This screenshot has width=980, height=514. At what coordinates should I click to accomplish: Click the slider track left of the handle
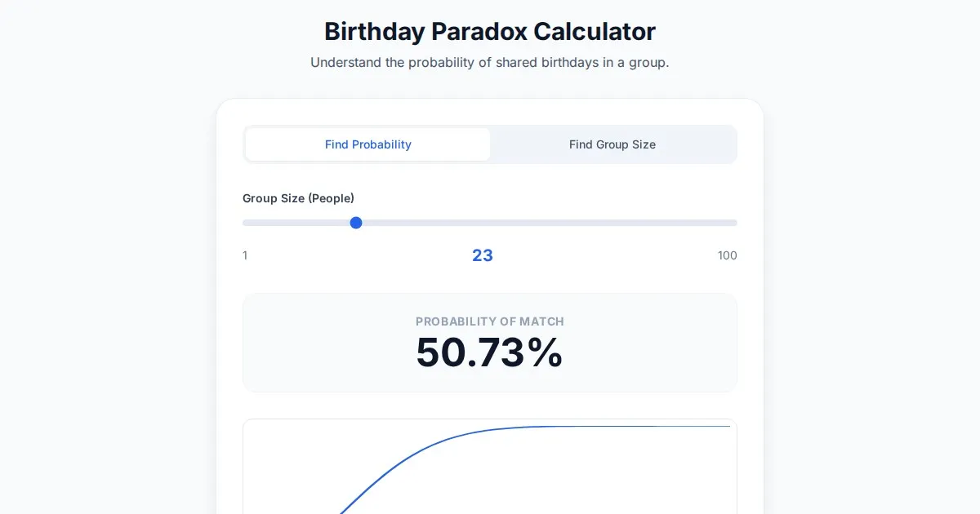point(294,223)
